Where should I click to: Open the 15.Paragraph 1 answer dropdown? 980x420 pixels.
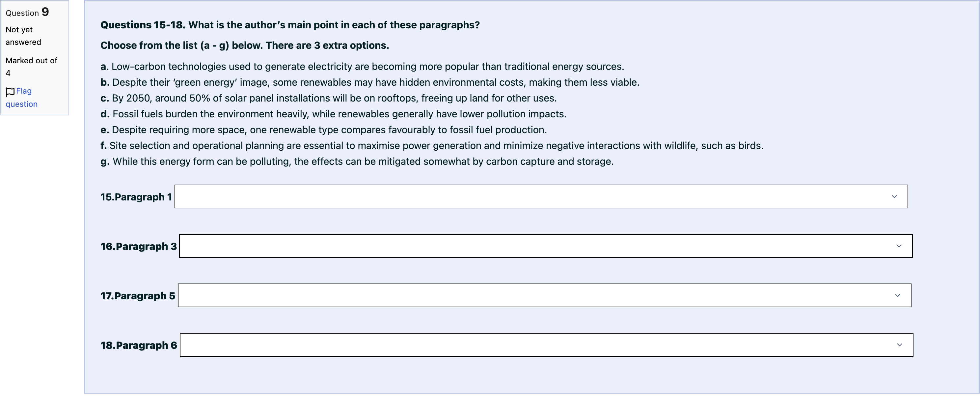[x=541, y=196]
